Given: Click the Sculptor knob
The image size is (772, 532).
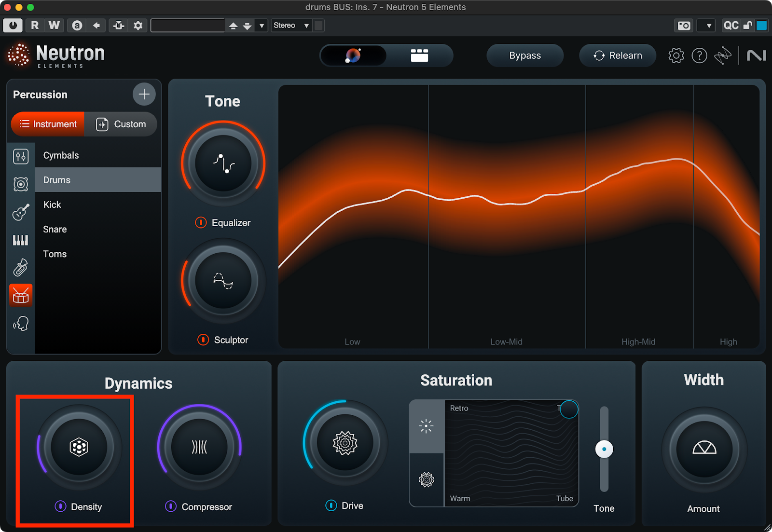Looking at the screenshot, I should [223, 281].
